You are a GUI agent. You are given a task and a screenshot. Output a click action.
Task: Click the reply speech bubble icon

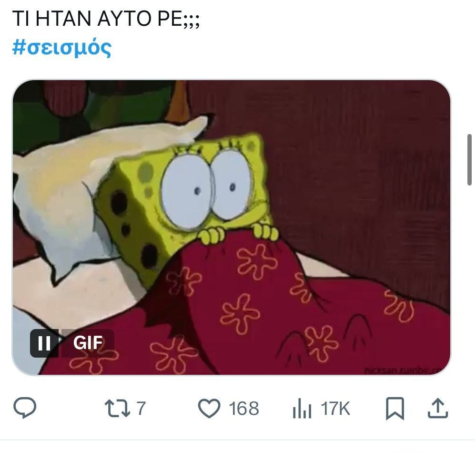24,409
